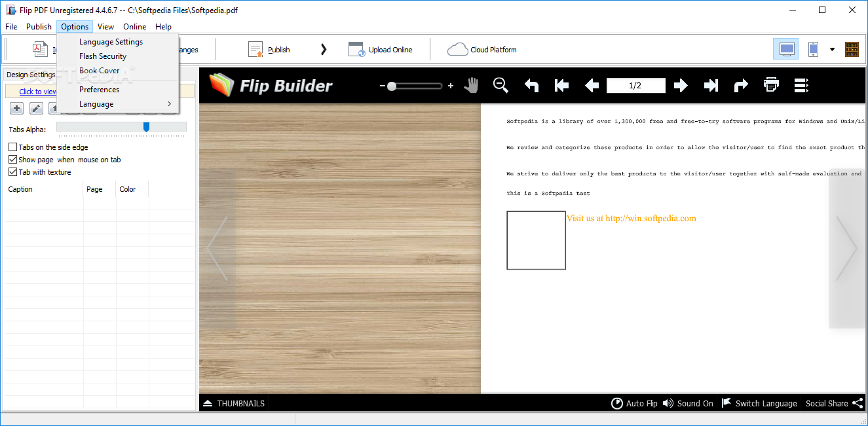Image resolution: width=868 pixels, height=426 pixels.
Task: Go to next page arrow
Action: click(681, 85)
